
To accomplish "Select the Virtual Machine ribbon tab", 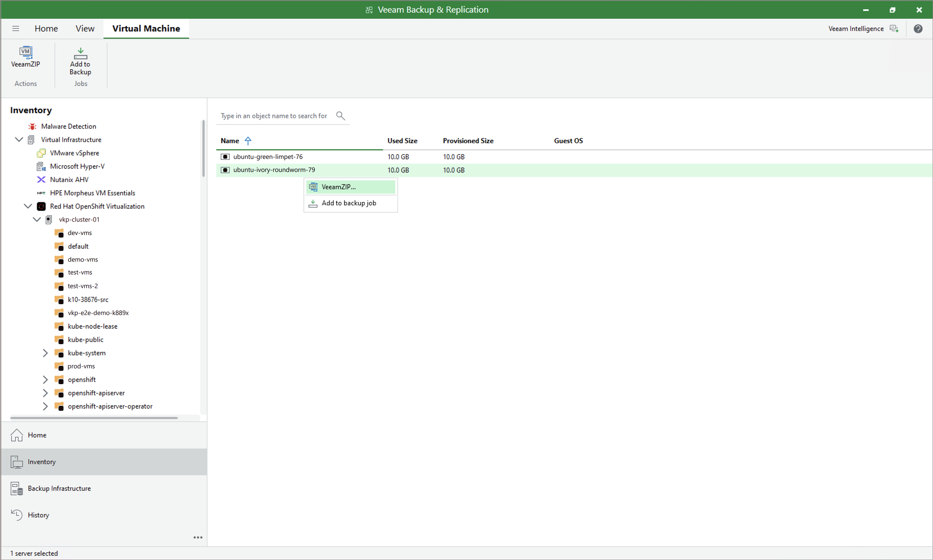I will coord(146,29).
